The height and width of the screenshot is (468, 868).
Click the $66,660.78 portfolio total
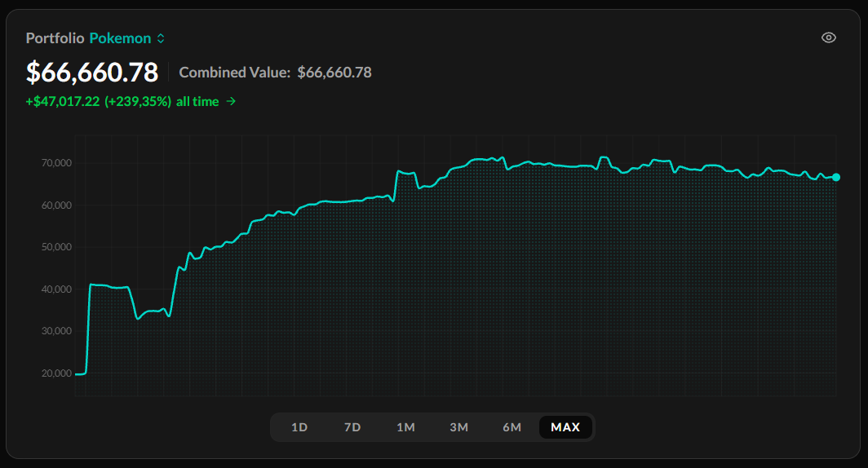click(92, 73)
